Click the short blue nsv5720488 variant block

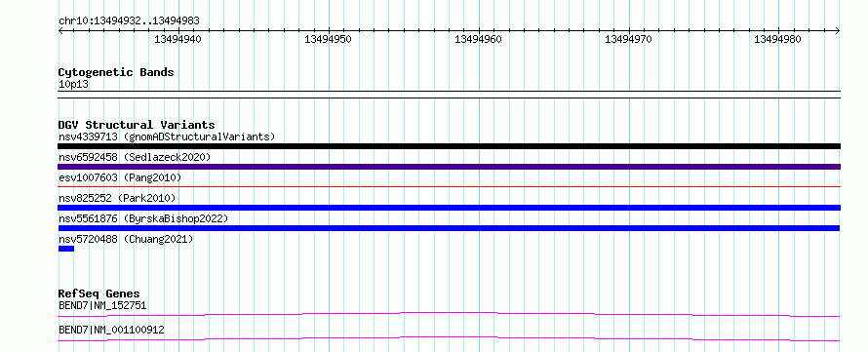point(66,249)
